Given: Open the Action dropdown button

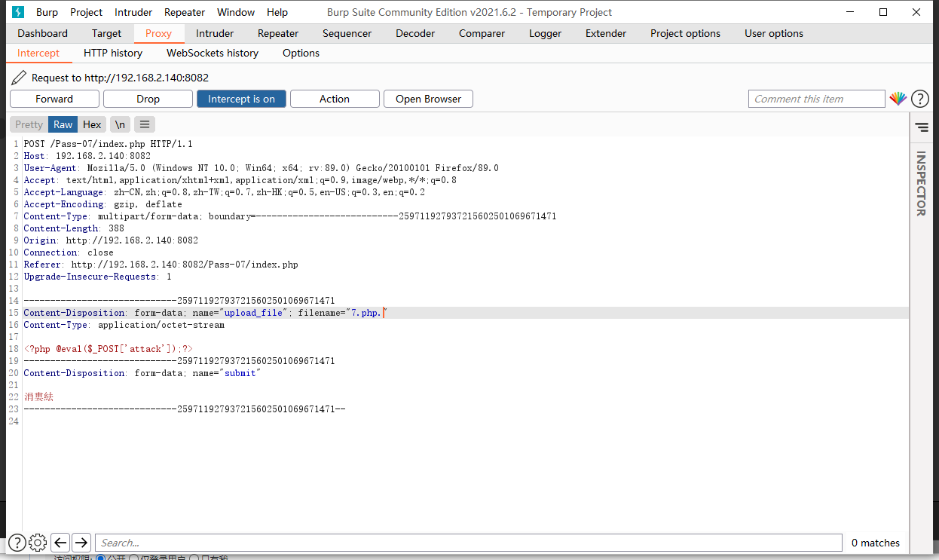Looking at the screenshot, I should 335,99.
